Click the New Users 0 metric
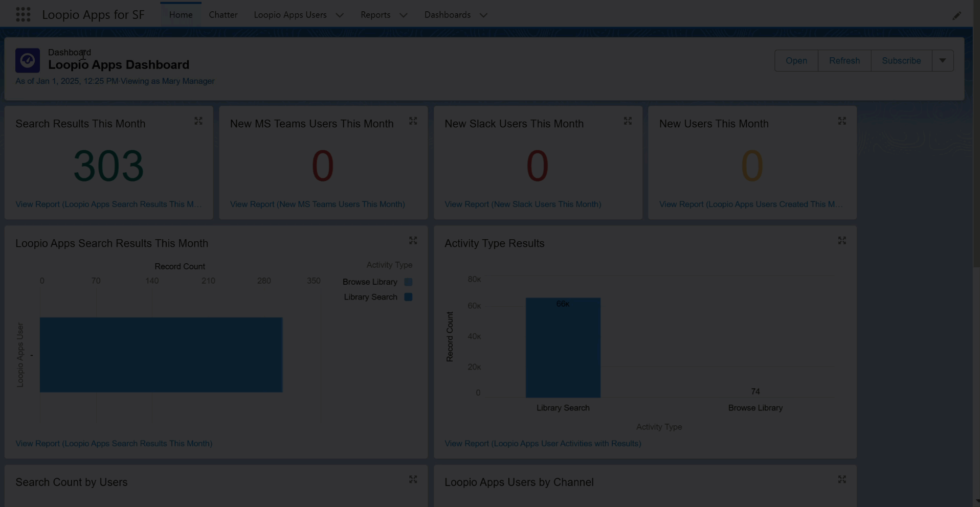The image size is (980, 507). (x=752, y=166)
